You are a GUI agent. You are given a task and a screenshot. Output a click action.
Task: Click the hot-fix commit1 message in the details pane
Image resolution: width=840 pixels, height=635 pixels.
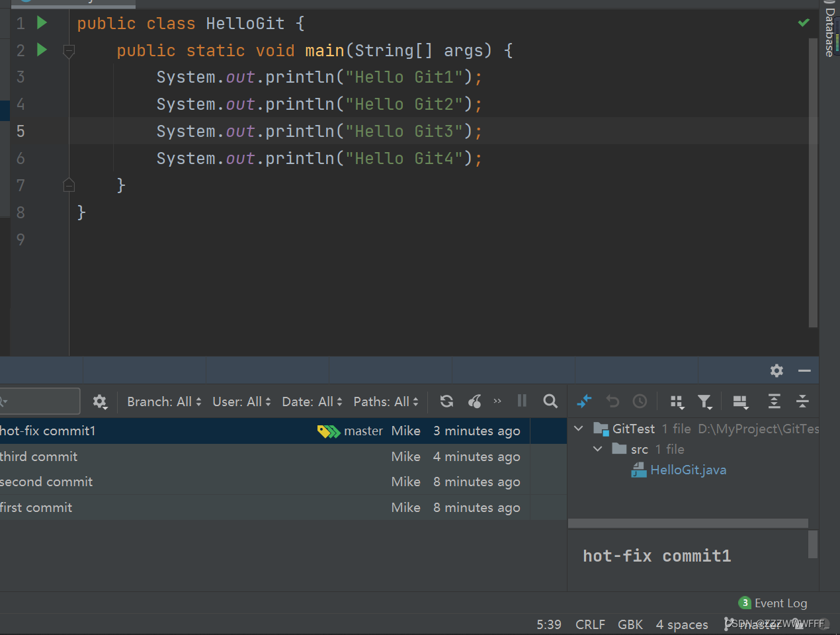[x=657, y=556]
